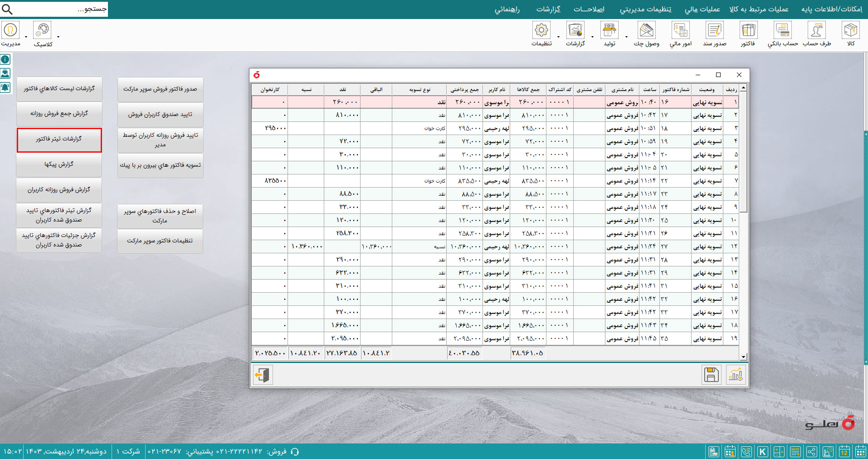The image size is (868, 459).
Task: Expand the dropdown arrow next to کلاسیک
Action: click(x=58, y=37)
